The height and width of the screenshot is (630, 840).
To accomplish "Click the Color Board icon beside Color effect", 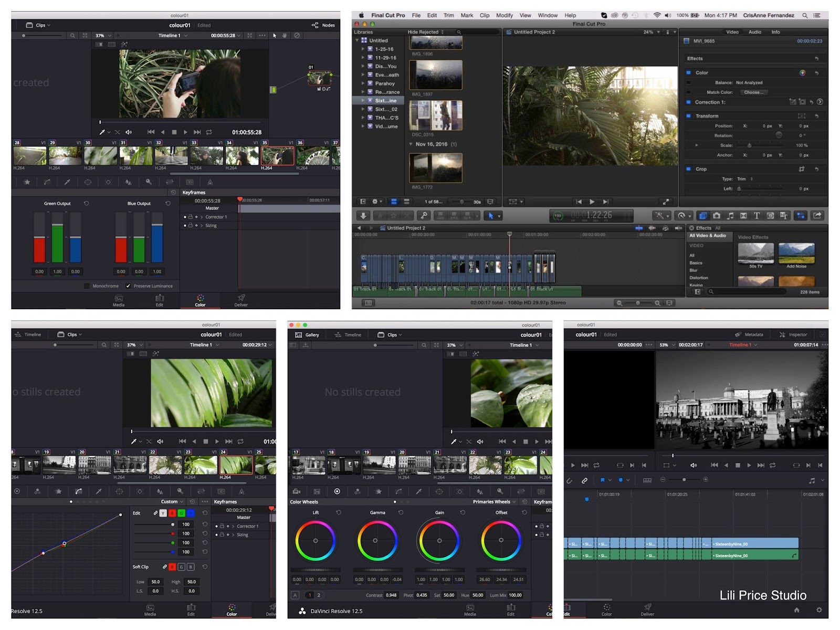I will (802, 73).
